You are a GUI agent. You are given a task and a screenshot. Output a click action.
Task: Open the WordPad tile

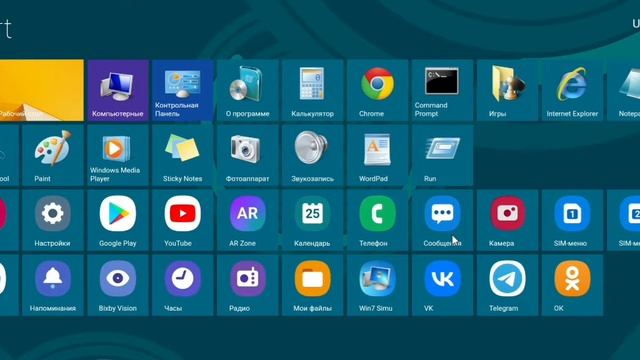378,156
